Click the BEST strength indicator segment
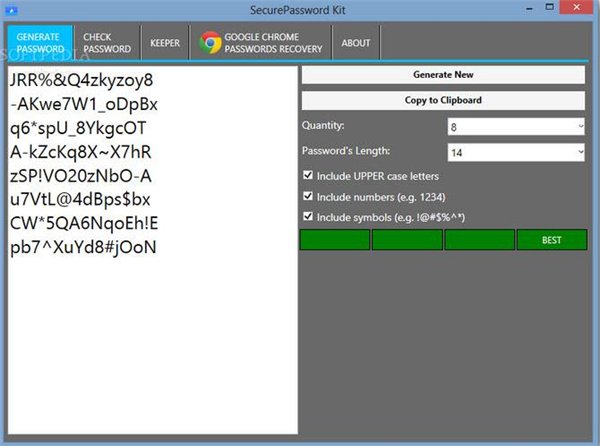The image size is (600, 446). (552, 240)
